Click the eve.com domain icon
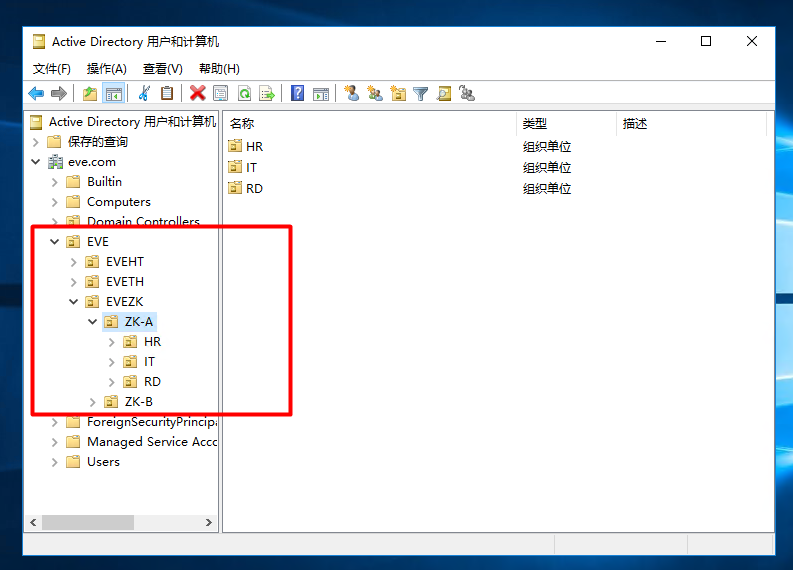The width and height of the screenshot is (793, 570). pos(55,162)
